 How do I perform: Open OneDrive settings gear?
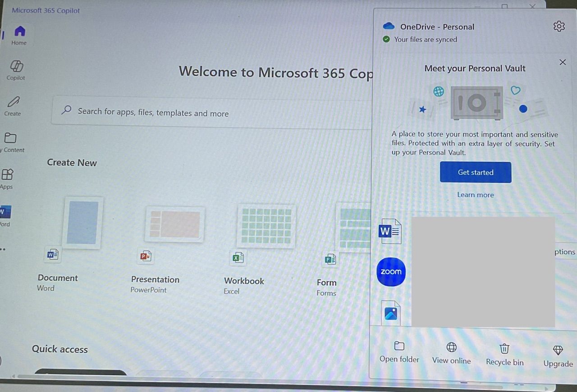[x=559, y=26]
